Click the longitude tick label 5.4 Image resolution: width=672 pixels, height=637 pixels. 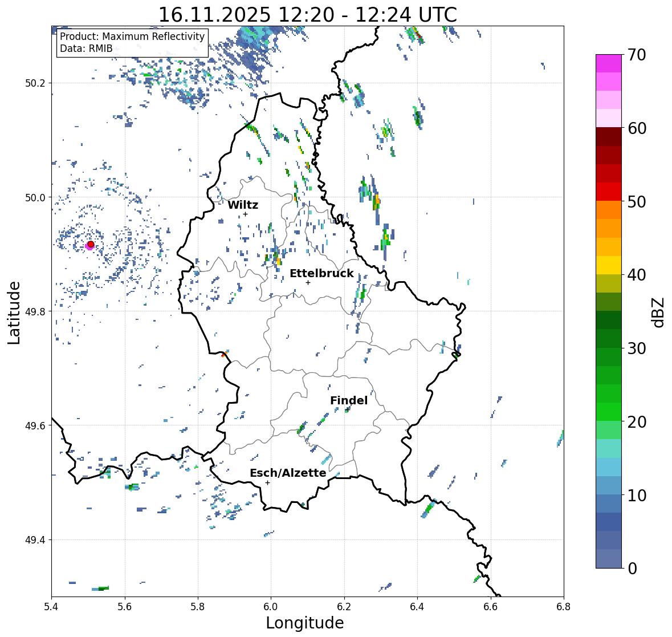pos(51,607)
